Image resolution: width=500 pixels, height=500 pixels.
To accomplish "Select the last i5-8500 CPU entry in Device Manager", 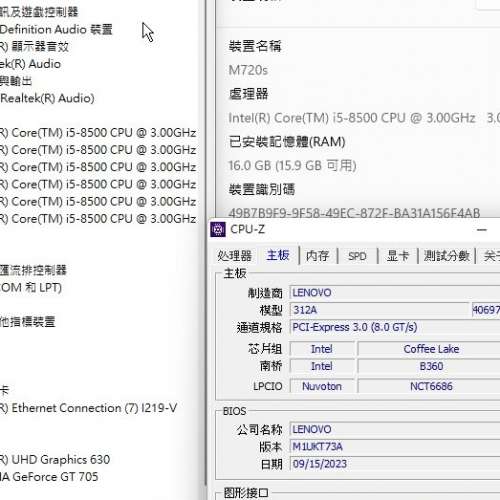I will [x=98, y=219].
